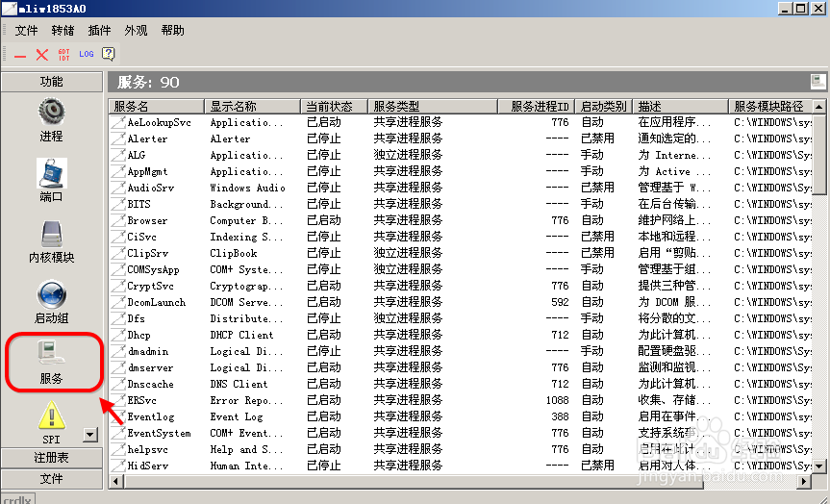This screenshot has width=830, height=504.
Task: Open the 转储 menu
Action: [x=63, y=31]
